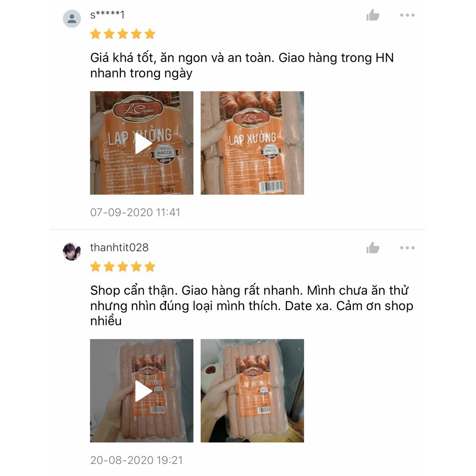Open three-dot menu on thanhtit028 review

pos(407,248)
